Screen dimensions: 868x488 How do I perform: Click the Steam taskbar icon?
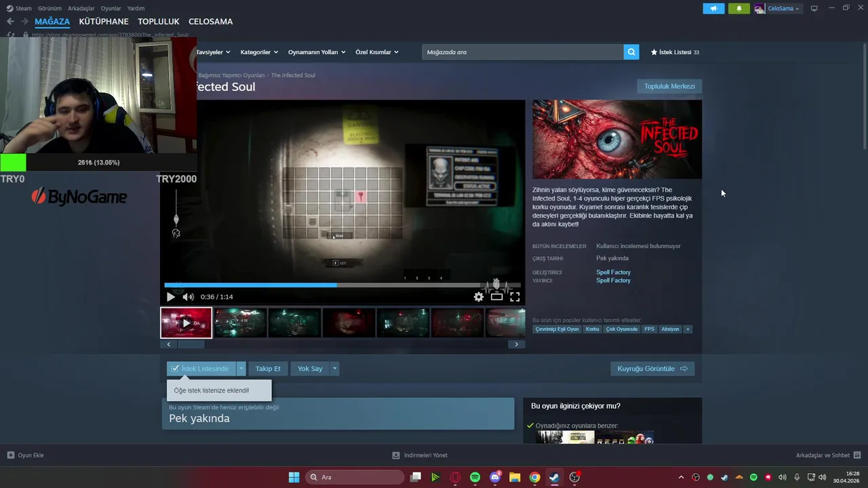[554, 477]
